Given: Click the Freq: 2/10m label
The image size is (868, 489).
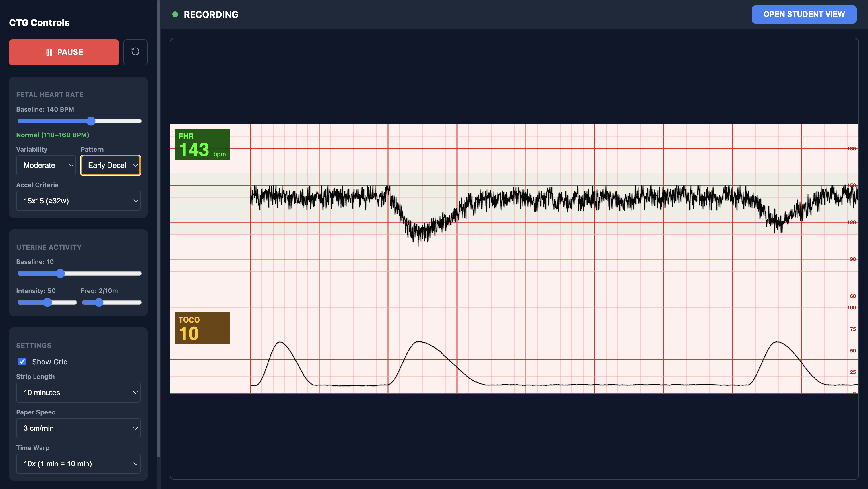Looking at the screenshot, I should (x=99, y=291).
